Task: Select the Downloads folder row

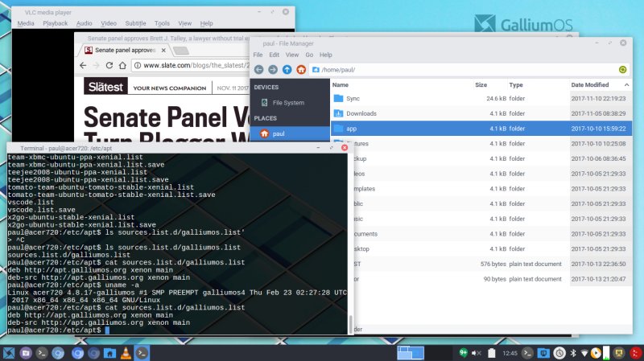Action: tap(481, 113)
